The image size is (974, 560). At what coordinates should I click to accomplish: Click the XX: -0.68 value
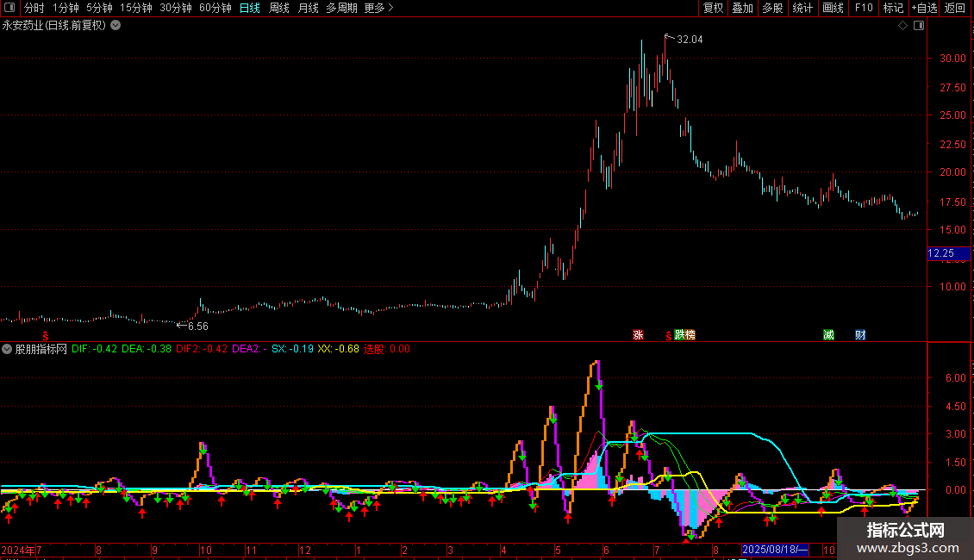339,349
